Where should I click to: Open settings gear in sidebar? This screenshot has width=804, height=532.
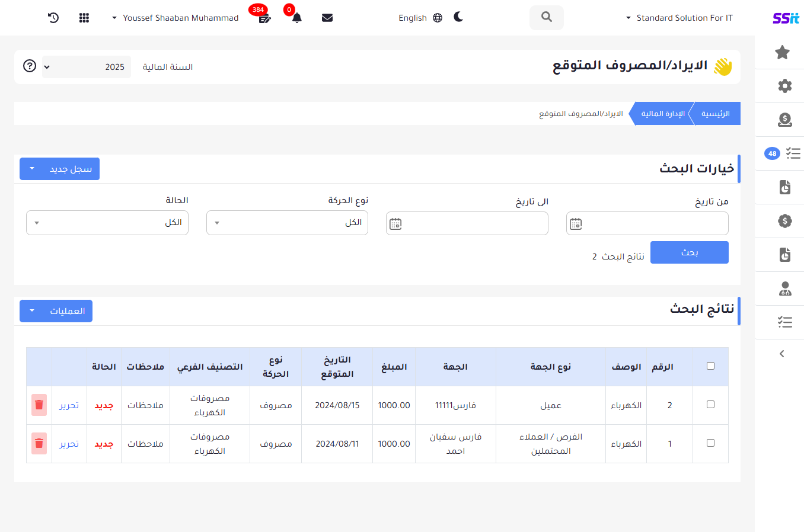tap(785, 86)
